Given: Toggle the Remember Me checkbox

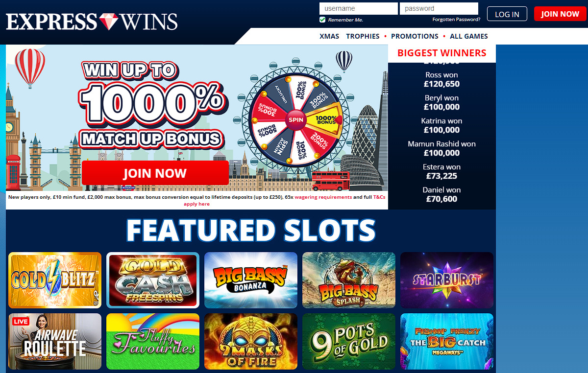Looking at the screenshot, I should point(322,20).
